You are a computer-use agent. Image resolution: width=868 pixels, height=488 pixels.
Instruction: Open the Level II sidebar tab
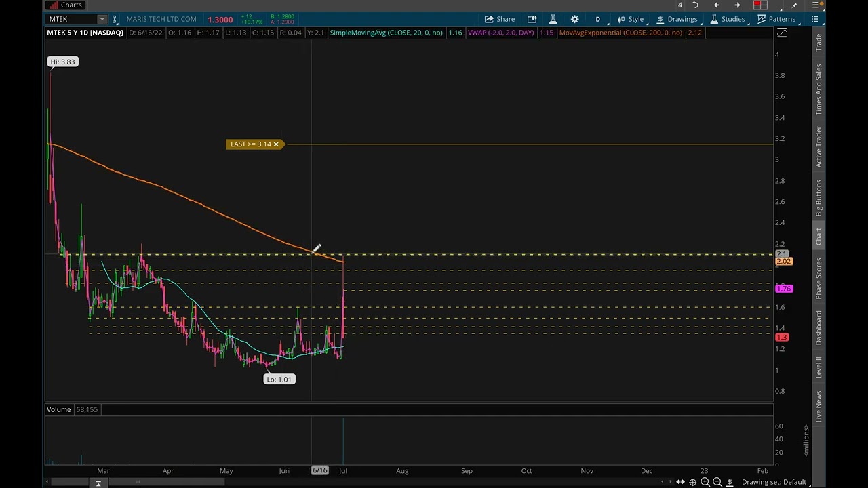pos(818,367)
